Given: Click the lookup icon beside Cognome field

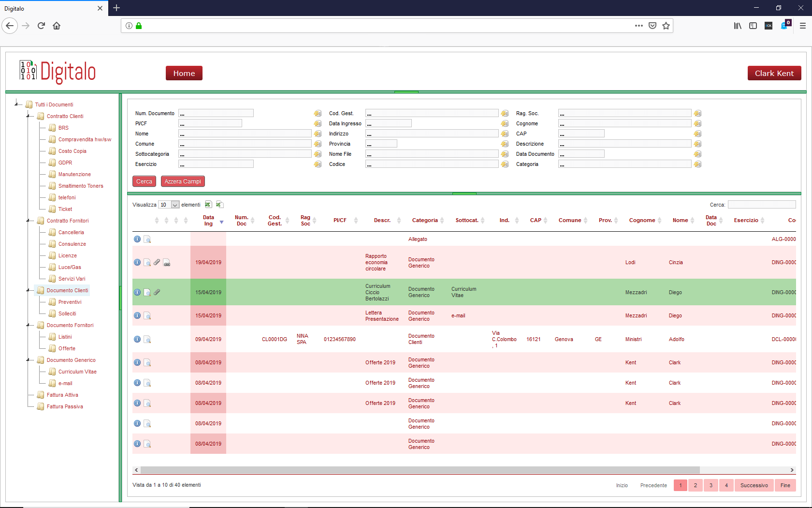Looking at the screenshot, I should pos(697,123).
